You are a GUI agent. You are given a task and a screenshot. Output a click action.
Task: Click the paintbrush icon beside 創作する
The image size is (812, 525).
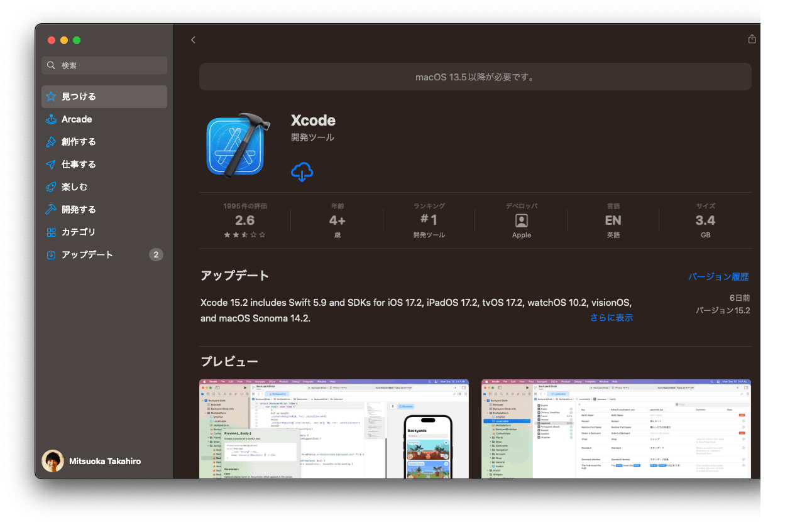(52, 142)
